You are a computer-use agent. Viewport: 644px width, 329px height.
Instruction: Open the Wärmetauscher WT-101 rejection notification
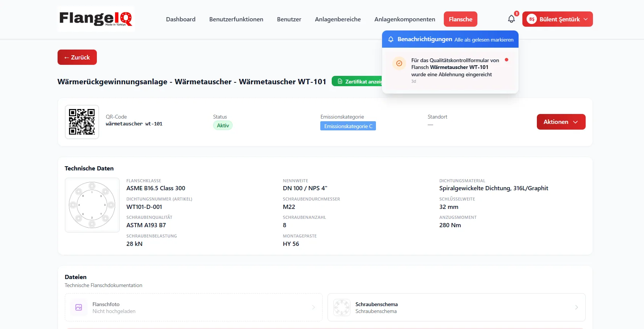coord(450,70)
